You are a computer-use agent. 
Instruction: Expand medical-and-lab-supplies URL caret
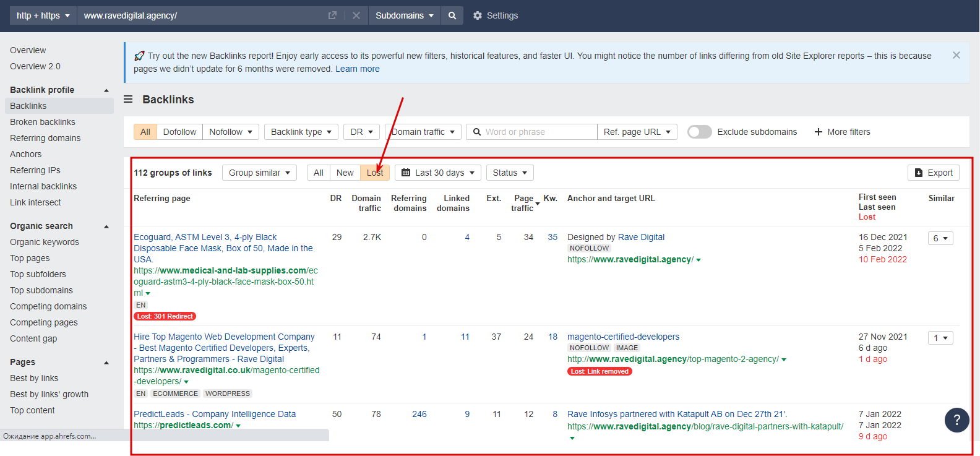(148, 293)
